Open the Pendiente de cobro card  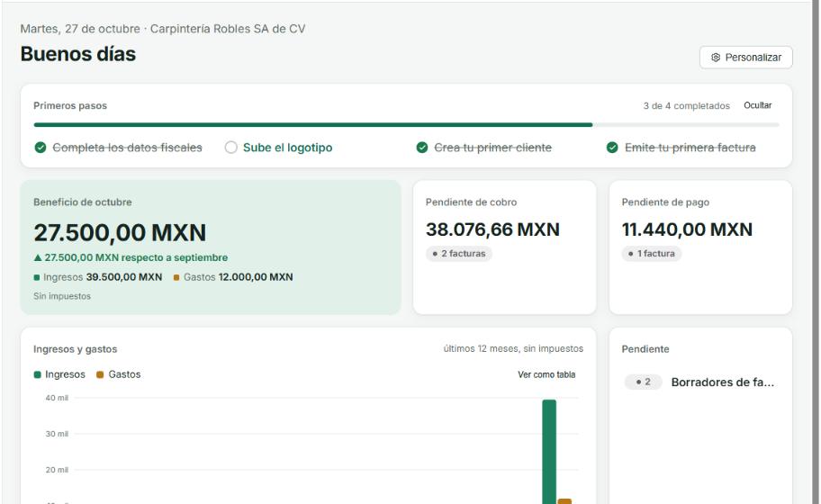click(504, 247)
